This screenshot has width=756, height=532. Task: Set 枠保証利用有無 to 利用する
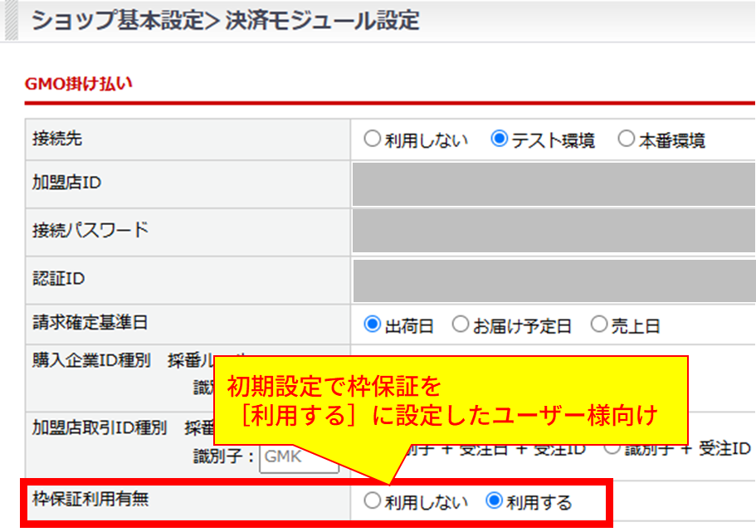(495, 500)
